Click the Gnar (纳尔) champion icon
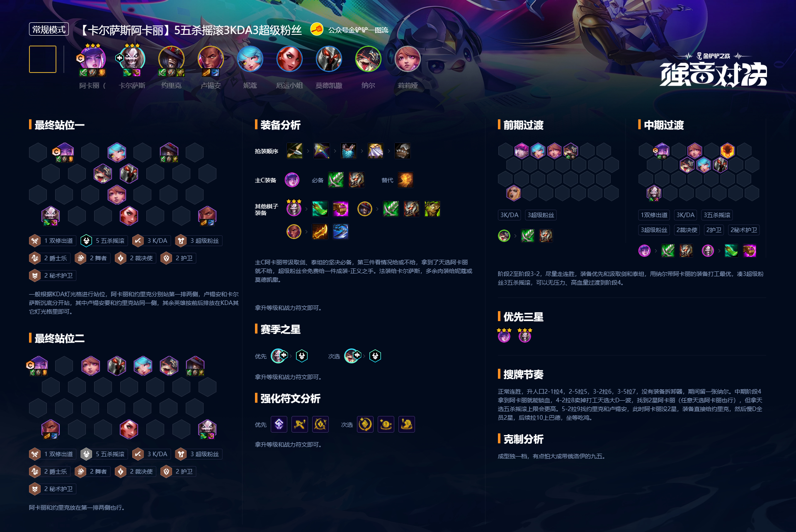 click(x=368, y=58)
